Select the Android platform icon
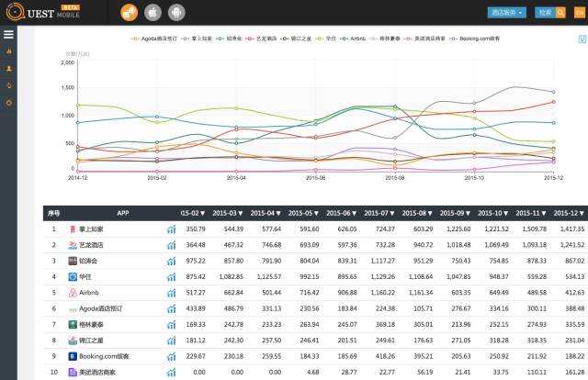Image resolution: width=588 pixels, height=380 pixels. 176,12
